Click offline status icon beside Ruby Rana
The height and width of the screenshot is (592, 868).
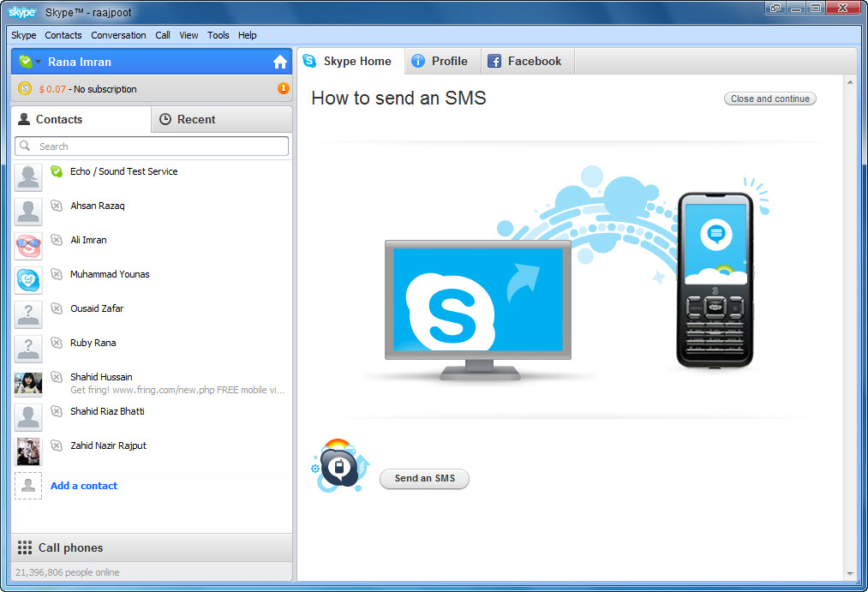(x=57, y=343)
